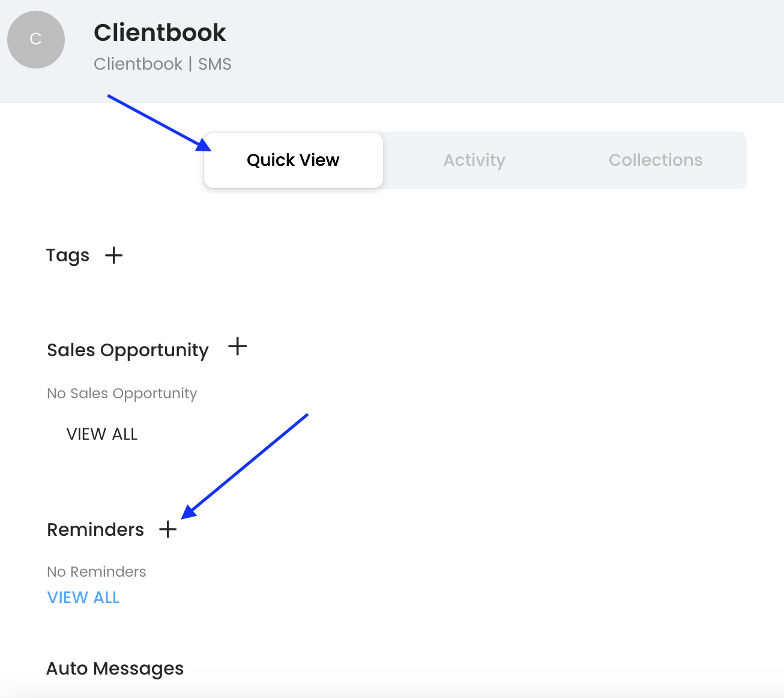This screenshot has width=784, height=698.
Task: Click the Reminders section heading
Action: click(x=95, y=530)
